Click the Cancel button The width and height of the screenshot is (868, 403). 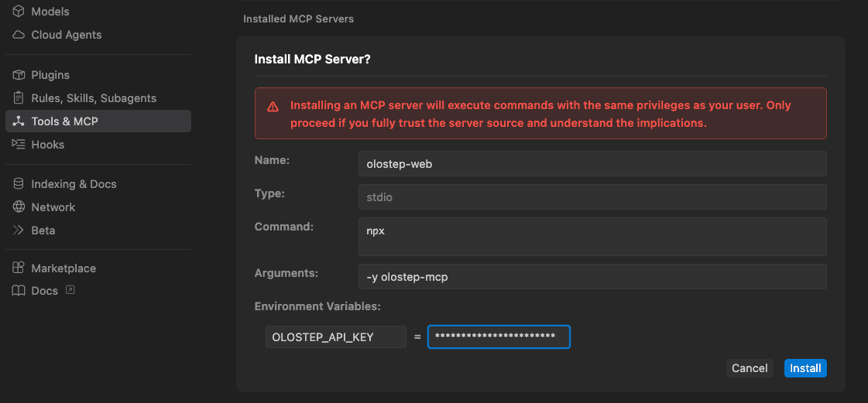[750, 368]
